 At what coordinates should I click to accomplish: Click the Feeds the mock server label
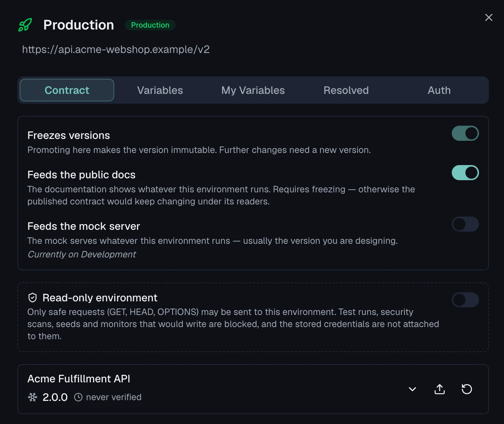coord(84,226)
